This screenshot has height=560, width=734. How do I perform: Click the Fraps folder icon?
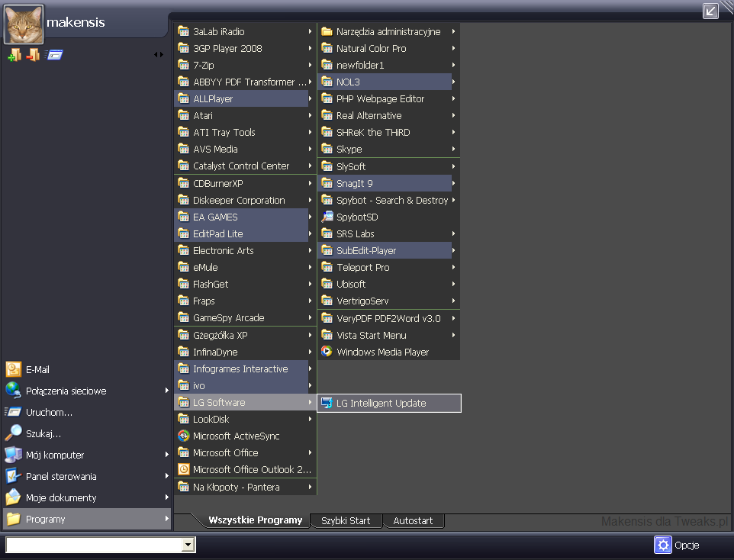(x=183, y=301)
